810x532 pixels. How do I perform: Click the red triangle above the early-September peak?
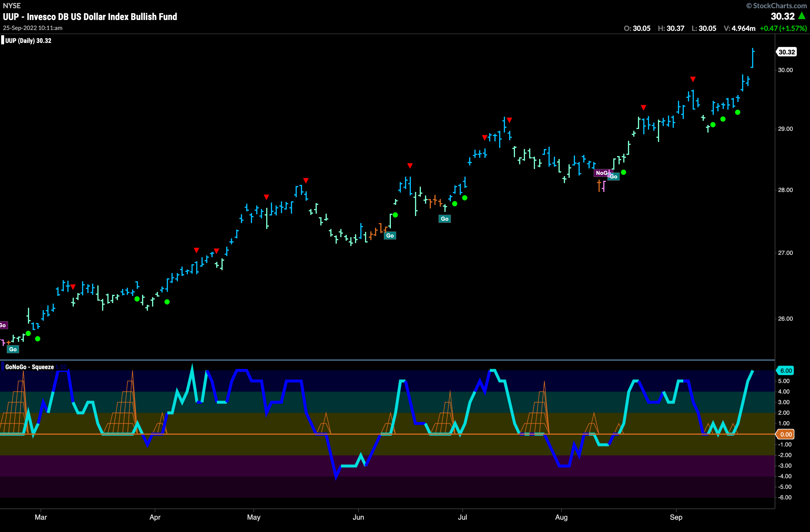[x=693, y=79]
